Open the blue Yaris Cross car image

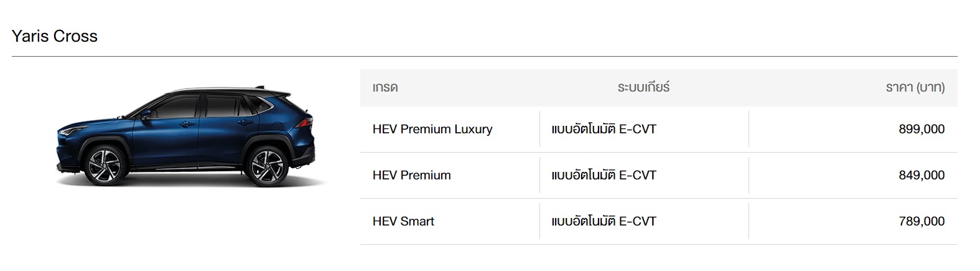coord(187,137)
